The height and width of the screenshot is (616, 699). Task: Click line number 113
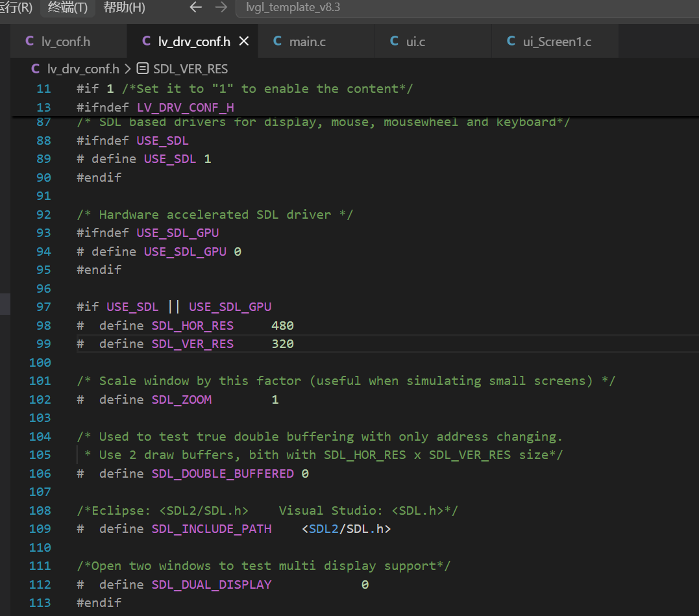tap(40, 603)
